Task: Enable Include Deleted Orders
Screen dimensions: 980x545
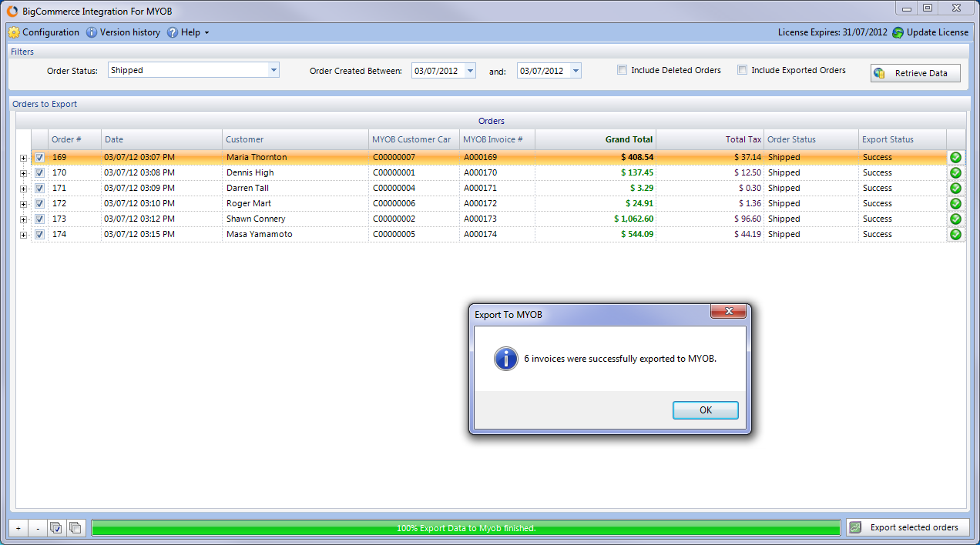Action: [x=622, y=69]
